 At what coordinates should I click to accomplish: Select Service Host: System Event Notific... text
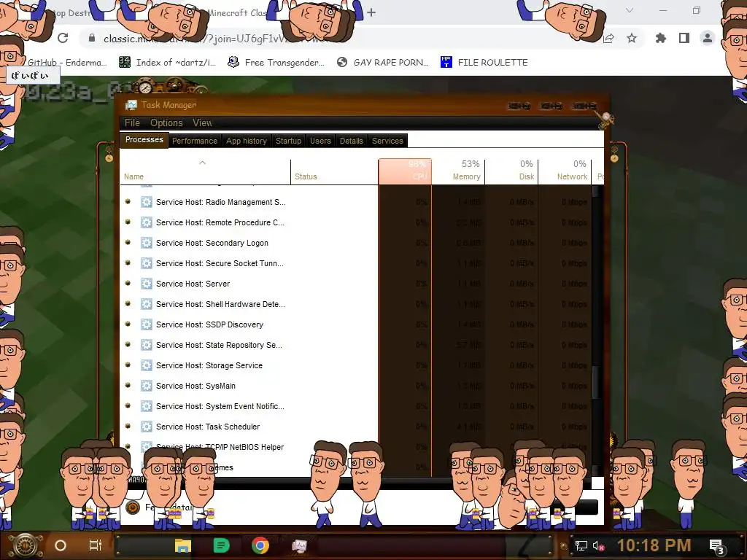pyautogui.click(x=220, y=406)
